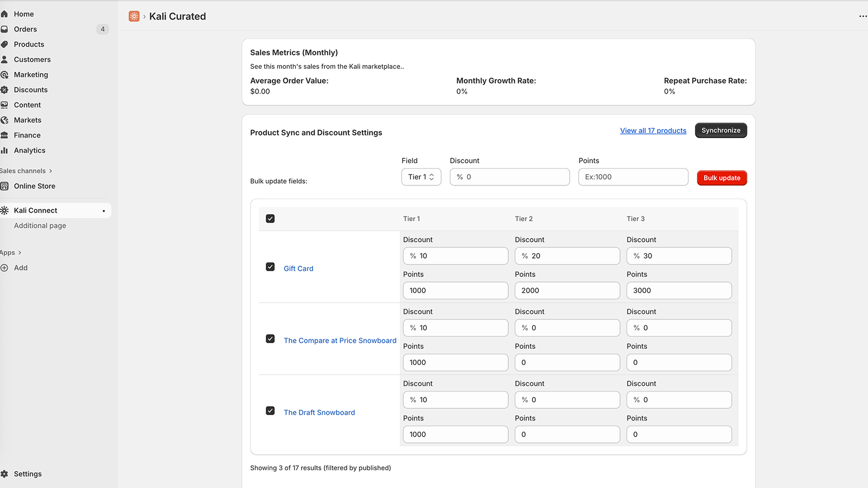
Task: Click the Analytics bar chart icon
Action: 4,151
